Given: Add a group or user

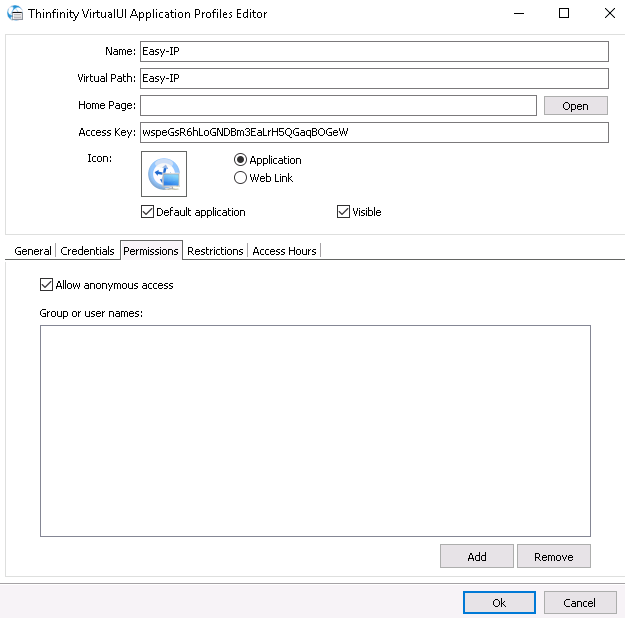Looking at the screenshot, I should (x=477, y=557).
